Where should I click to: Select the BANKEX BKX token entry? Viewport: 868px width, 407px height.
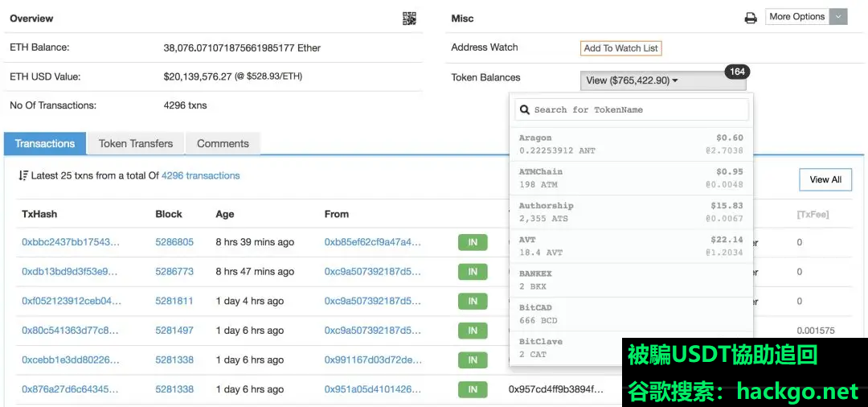[631, 280]
